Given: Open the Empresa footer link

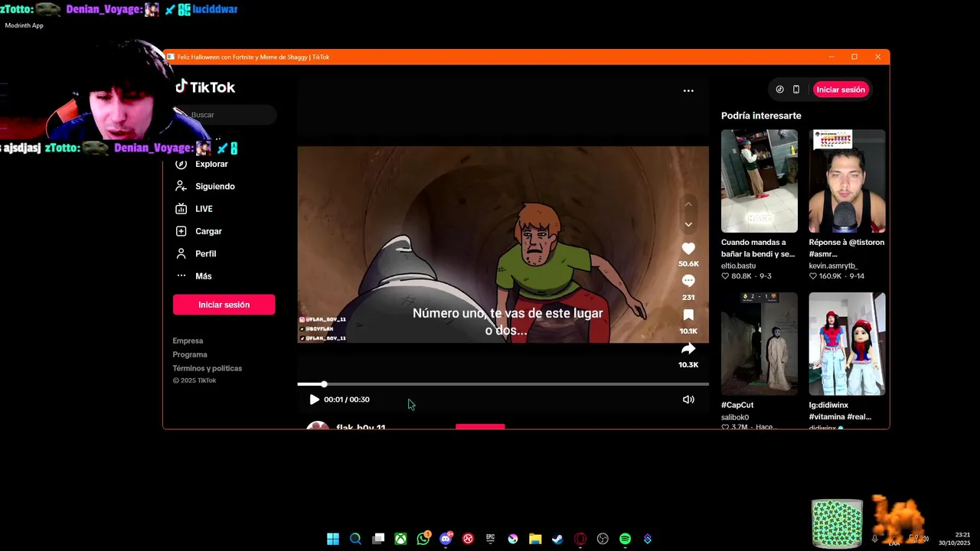Looking at the screenshot, I should (x=188, y=341).
